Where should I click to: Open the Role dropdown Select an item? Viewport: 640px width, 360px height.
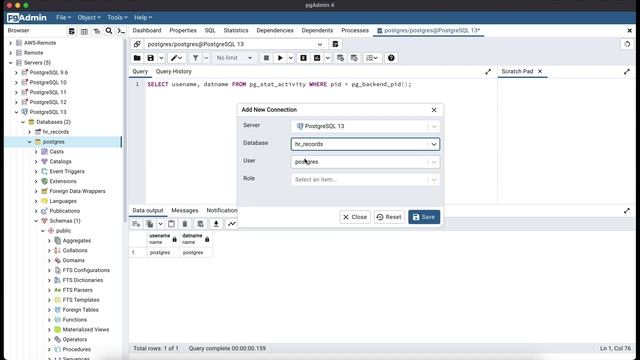[x=365, y=180]
